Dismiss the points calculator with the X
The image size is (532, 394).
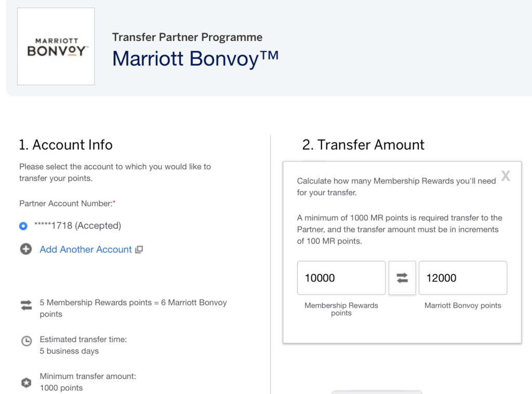(506, 176)
